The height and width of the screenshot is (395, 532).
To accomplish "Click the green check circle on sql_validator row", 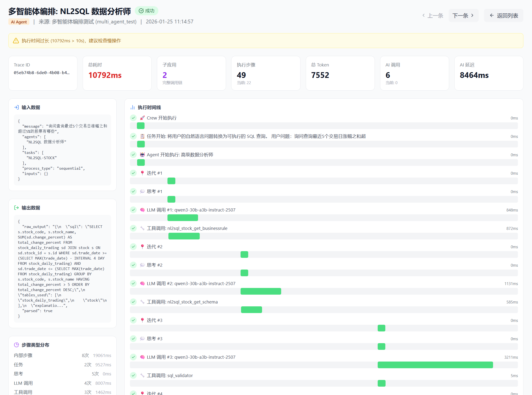I will (133, 375).
